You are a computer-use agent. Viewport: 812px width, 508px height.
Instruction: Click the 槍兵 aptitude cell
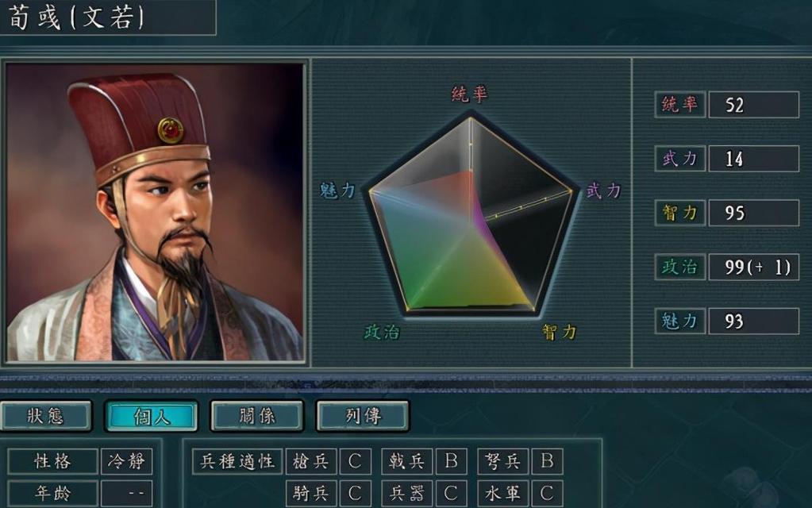point(311,461)
